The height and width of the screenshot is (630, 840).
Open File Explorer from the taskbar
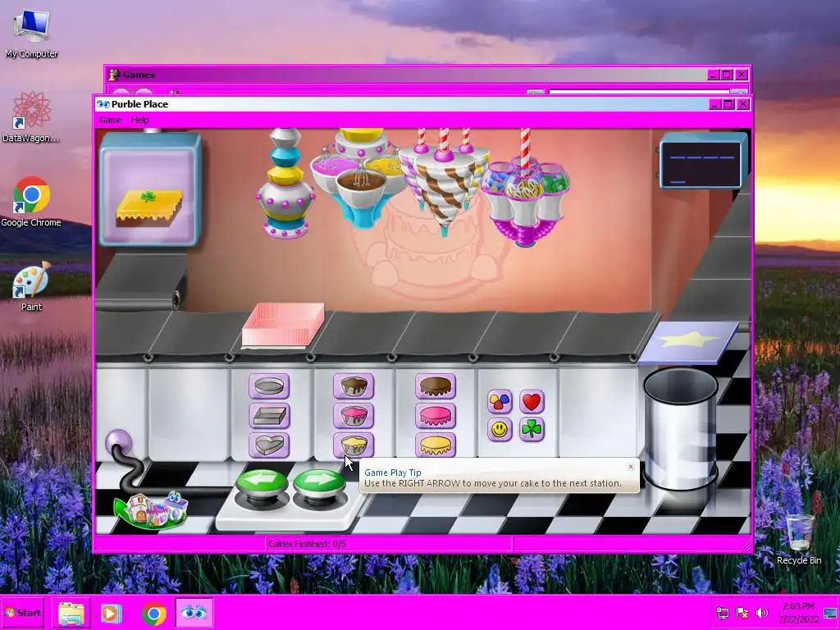point(71,613)
